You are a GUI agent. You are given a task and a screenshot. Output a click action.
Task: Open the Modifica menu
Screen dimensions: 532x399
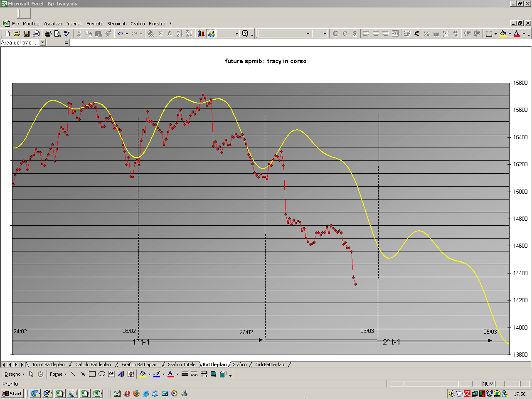click(x=31, y=24)
